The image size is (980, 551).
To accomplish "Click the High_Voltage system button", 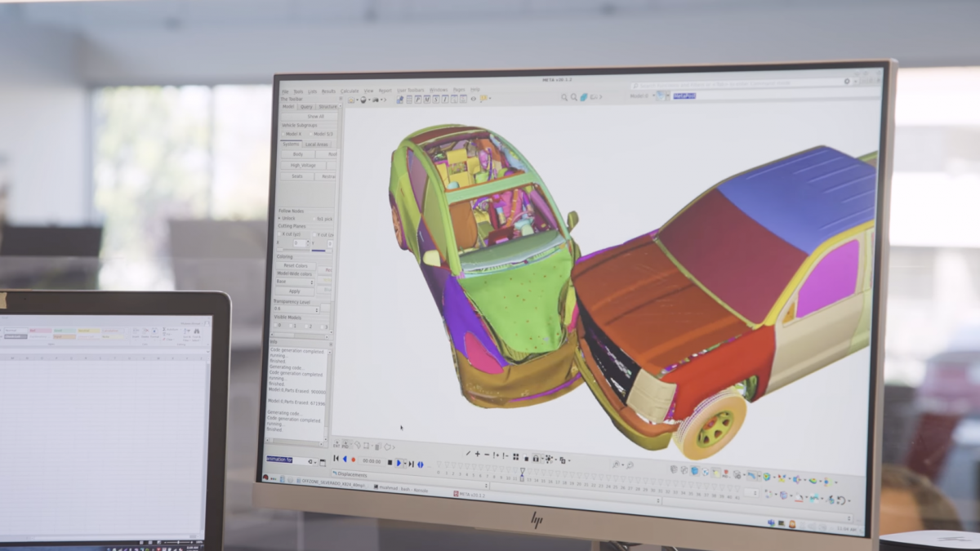I will tap(303, 165).
